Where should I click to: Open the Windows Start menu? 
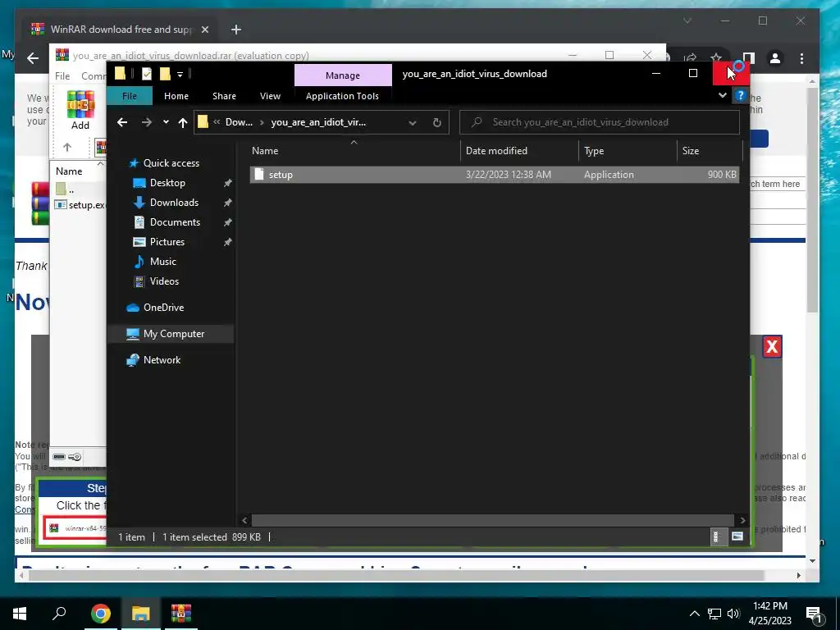pyautogui.click(x=20, y=614)
